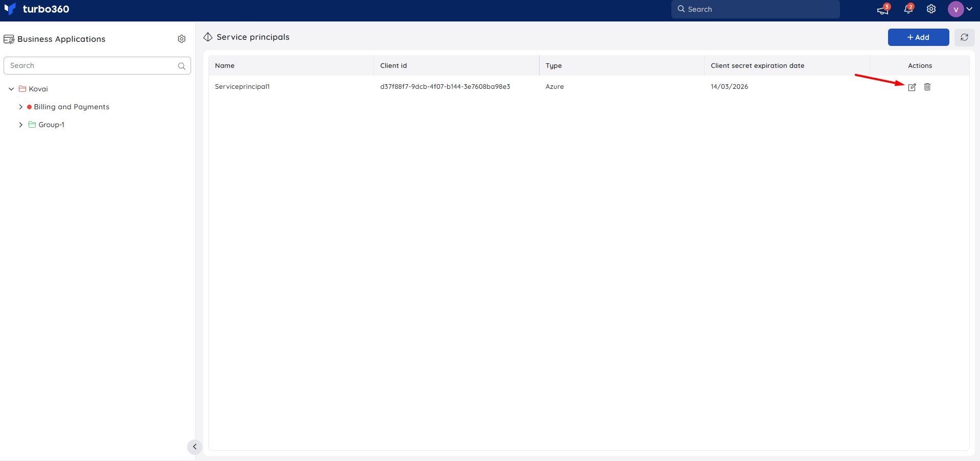Image resolution: width=980 pixels, height=461 pixels.
Task: Click the top bar Search field
Action: point(755,9)
